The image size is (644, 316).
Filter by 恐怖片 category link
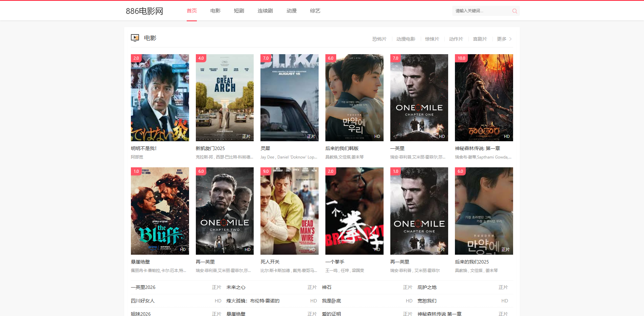(x=379, y=39)
